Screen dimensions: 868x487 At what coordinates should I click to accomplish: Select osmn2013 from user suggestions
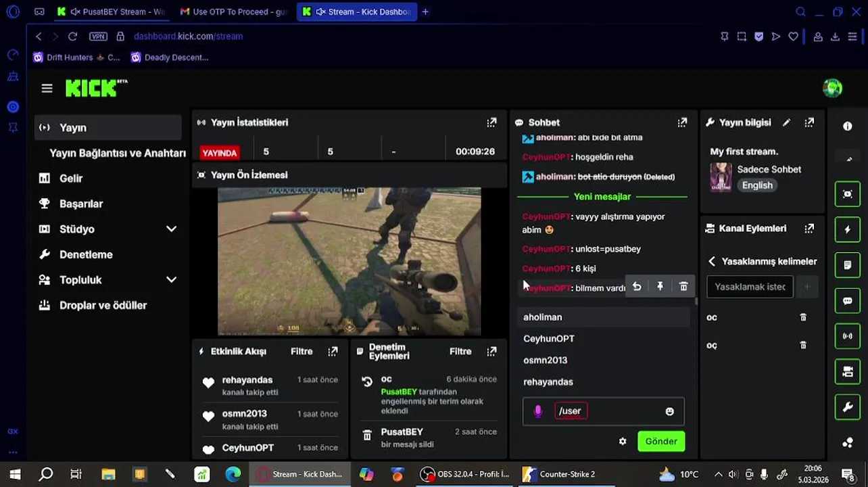[605, 361]
